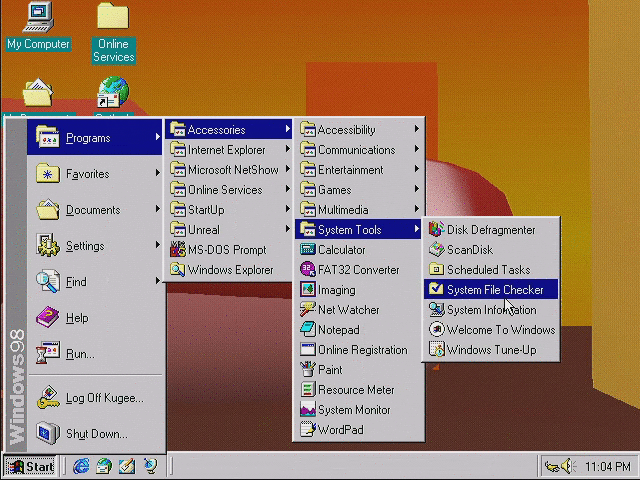Click the Windows Explorer icon
This screenshot has height=480, width=640.
(178, 269)
